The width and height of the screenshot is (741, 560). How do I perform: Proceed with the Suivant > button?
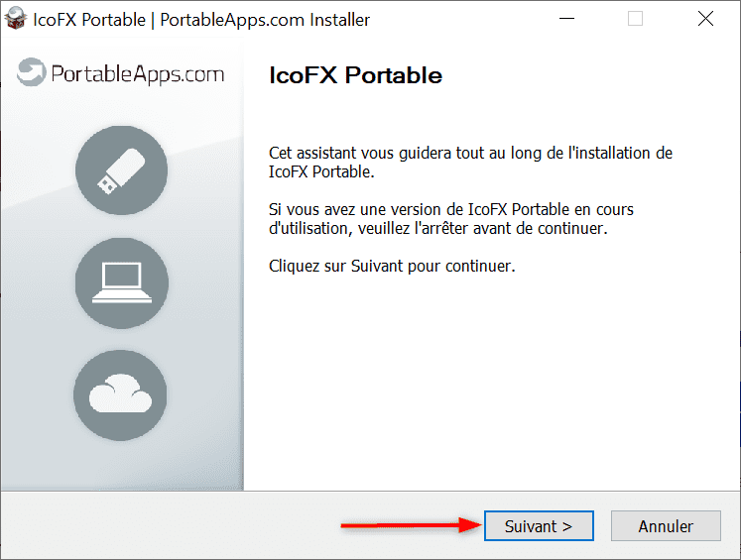pos(539,525)
